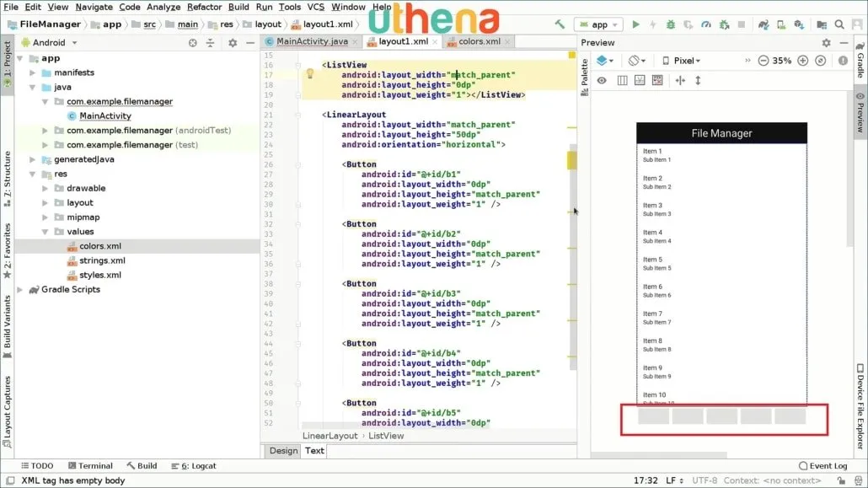This screenshot has height=488, width=868.
Task: Open the TODO tool window
Action: tap(37, 466)
